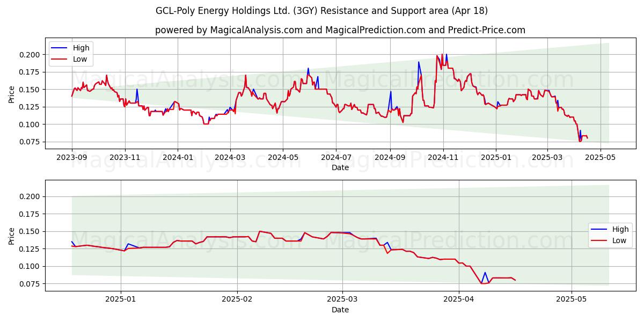Click the '0.100' price tick on the top chart
Image resolution: width=644 pixels, height=322 pixels.
30,125
